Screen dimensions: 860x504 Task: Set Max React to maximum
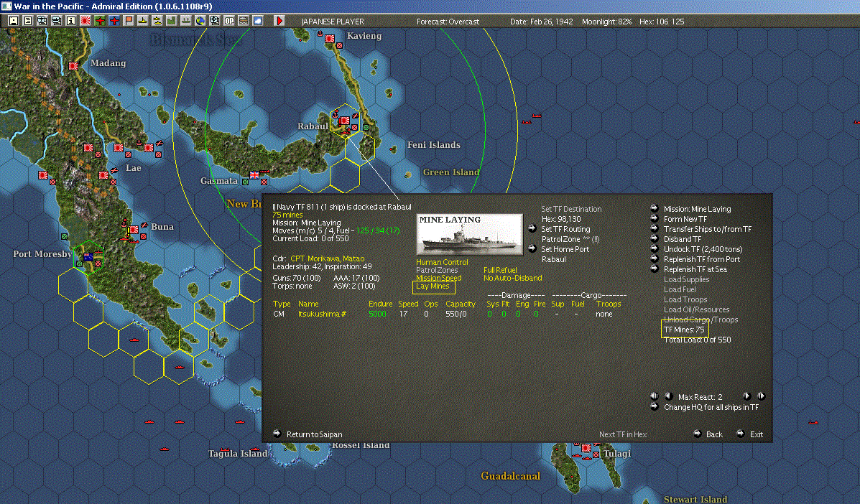click(x=761, y=396)
